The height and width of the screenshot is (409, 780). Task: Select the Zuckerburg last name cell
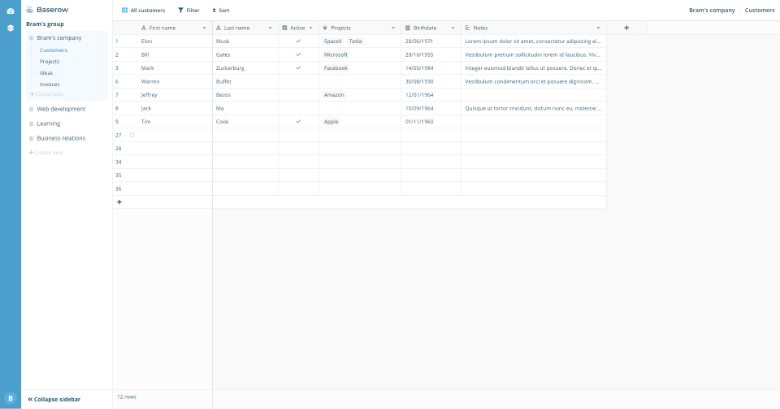click(x=246, y=68)
